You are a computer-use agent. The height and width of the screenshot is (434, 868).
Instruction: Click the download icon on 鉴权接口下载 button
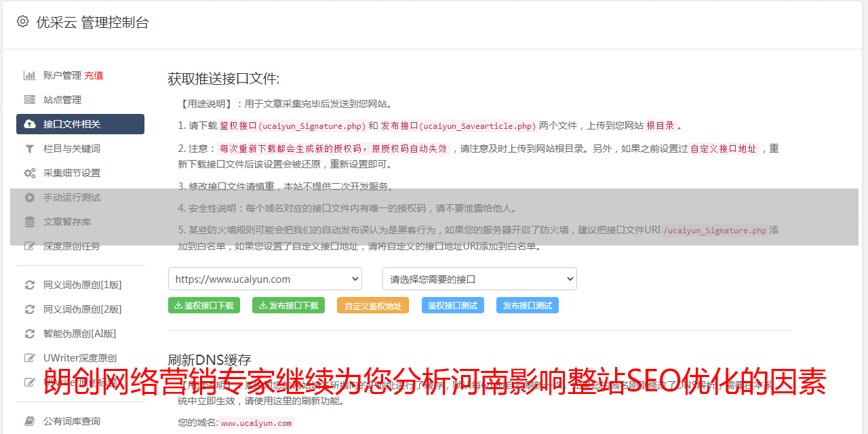(178, 305)
